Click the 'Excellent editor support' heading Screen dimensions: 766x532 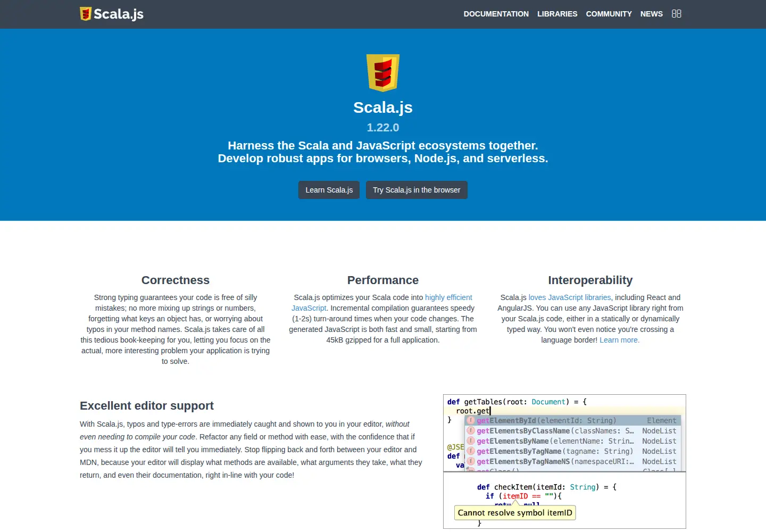coord(147,406)
